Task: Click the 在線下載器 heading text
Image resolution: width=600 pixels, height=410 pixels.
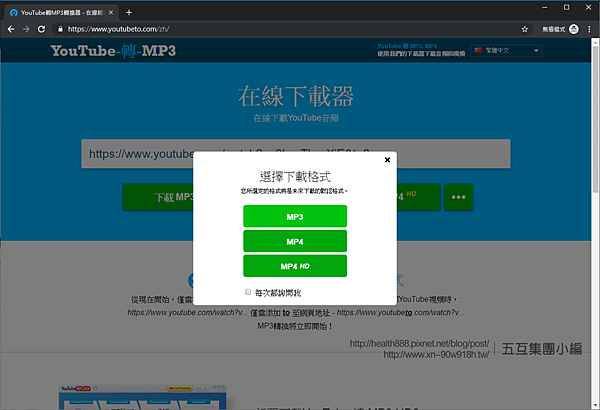Action: pyautogui.click(x=295, y=96)
